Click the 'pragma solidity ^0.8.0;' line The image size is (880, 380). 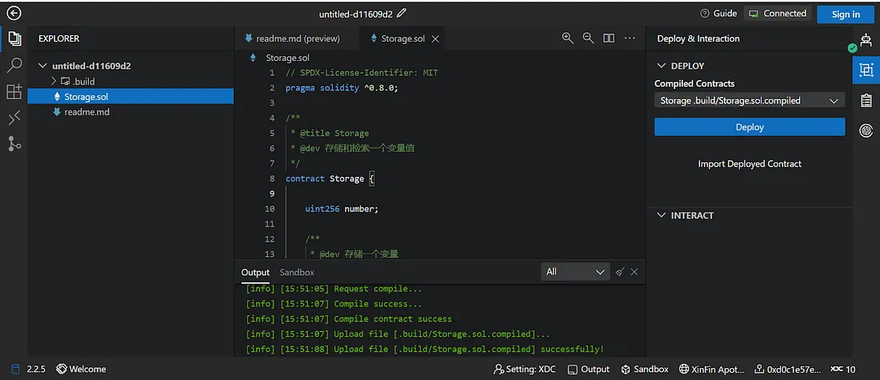(341, 88)
